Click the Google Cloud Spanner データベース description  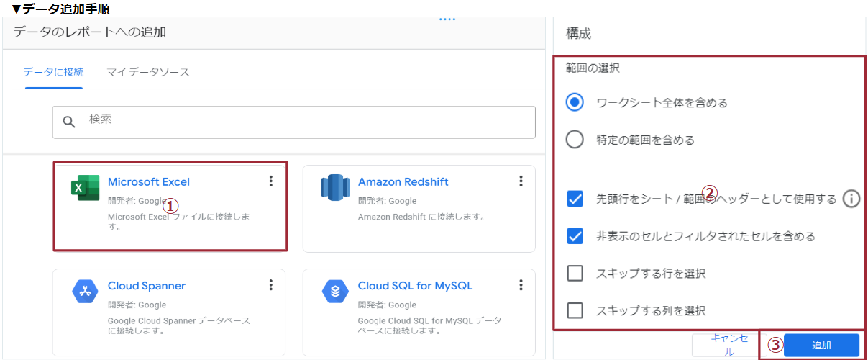(179, 325)
